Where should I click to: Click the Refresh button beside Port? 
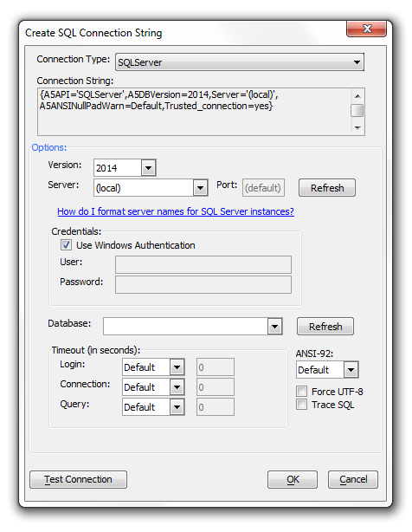tap(327, 188)
